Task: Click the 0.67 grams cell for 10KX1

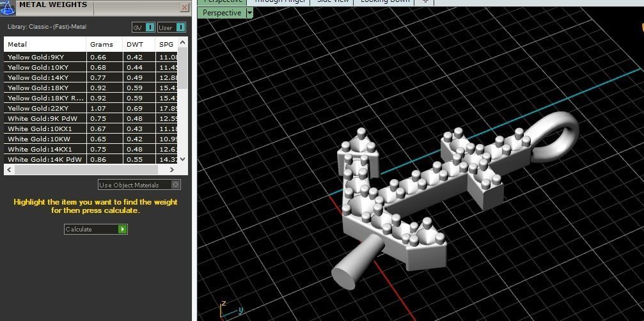Action: tap(104, 129)
